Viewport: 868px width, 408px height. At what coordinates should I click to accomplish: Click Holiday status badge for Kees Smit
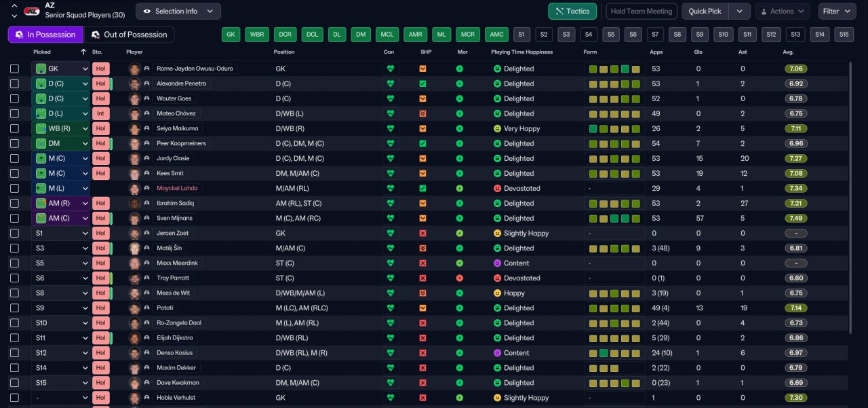click(100, 173)
